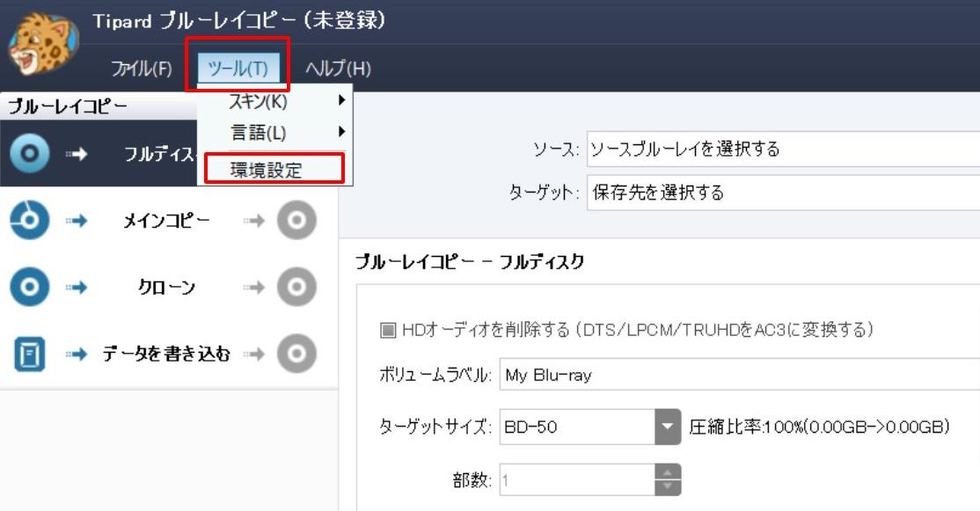Open the ターゲットサイズ BD-50 dropdown arrow
Image resolution: width=980 pixels, height=511 pixels.
[x=668, y=427]
